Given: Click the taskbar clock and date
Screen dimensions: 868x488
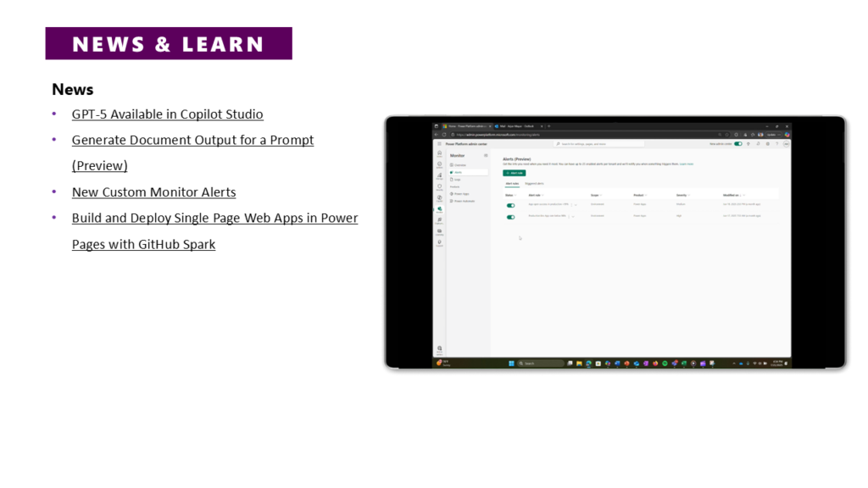Looking at the screenshot, I should pos(778,363).
